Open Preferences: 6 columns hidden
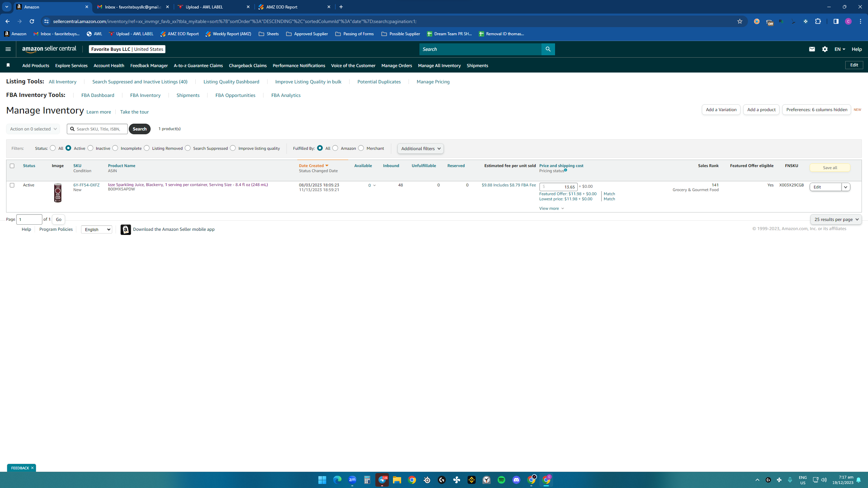The image size is (868, 488). (816, 109)
